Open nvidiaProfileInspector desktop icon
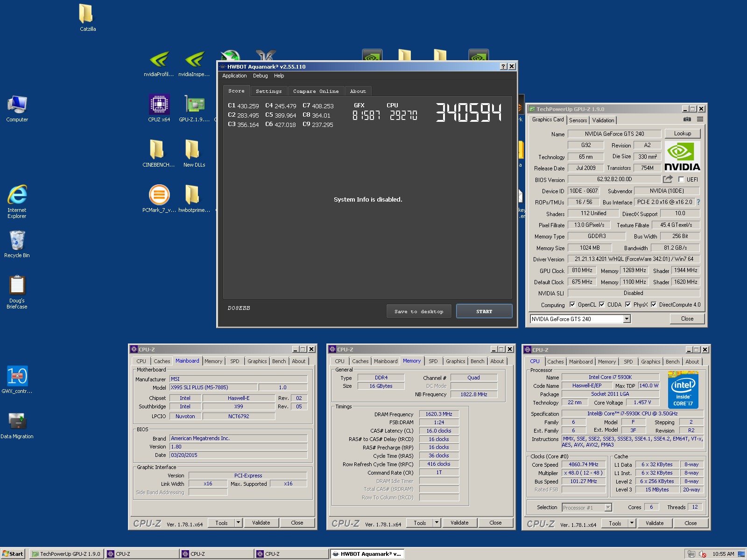 (159, 63)
